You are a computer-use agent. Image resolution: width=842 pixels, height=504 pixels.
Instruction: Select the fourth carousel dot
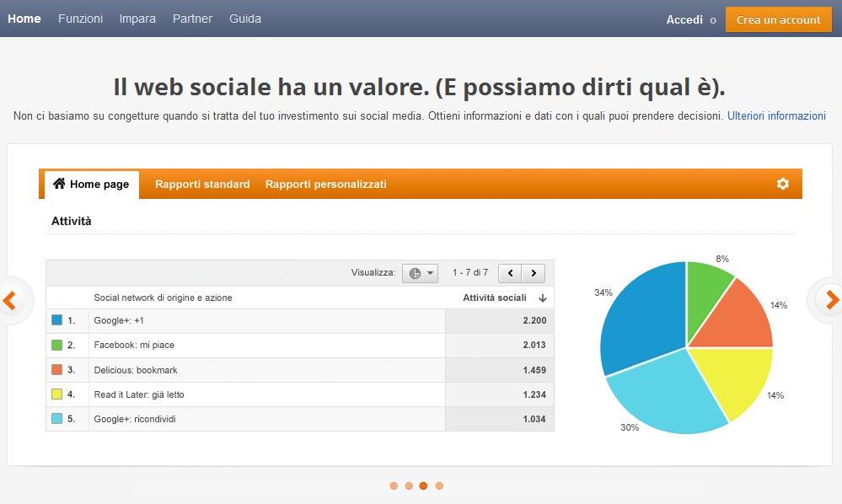(439, 485)
